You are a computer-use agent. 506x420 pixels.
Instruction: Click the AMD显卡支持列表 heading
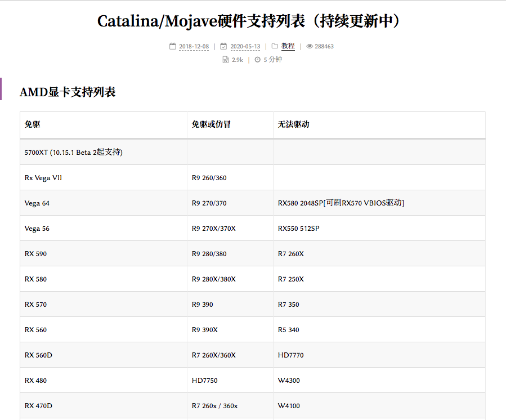click(68, 92)
